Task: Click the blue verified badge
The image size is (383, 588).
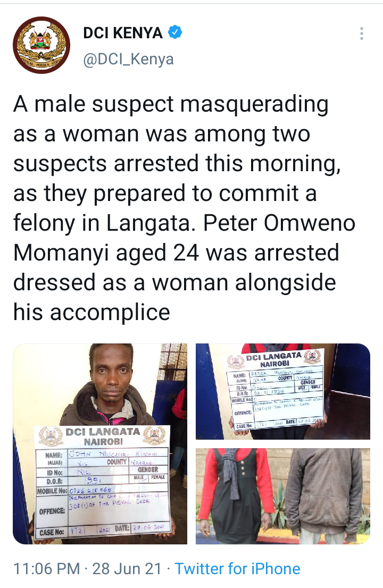Action: (175, 32)
